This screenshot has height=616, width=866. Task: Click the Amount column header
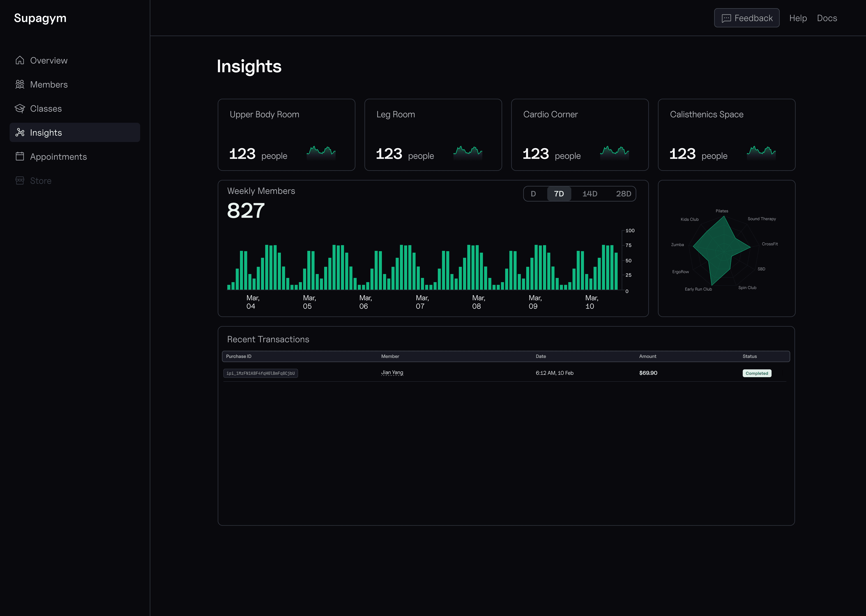[x=648, y=356]
